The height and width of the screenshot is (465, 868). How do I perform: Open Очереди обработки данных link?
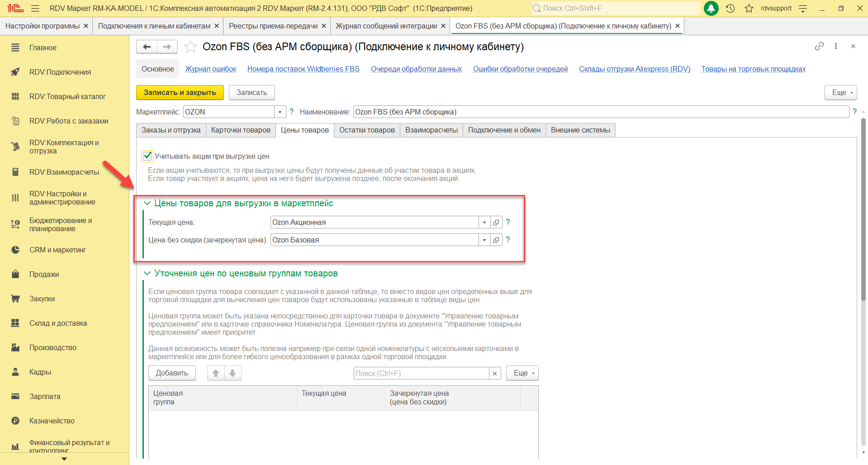[x=416, y=69]
